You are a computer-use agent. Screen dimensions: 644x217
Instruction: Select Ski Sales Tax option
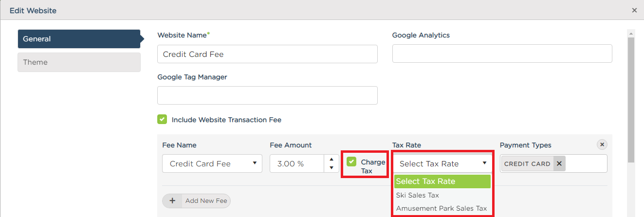442,195
